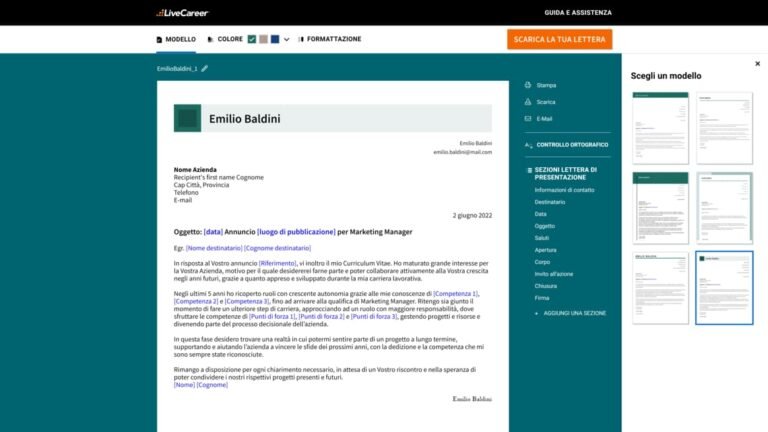Screen dimensions: 768x432
Task: Go to Oggetto section
Action: point(545,226)
